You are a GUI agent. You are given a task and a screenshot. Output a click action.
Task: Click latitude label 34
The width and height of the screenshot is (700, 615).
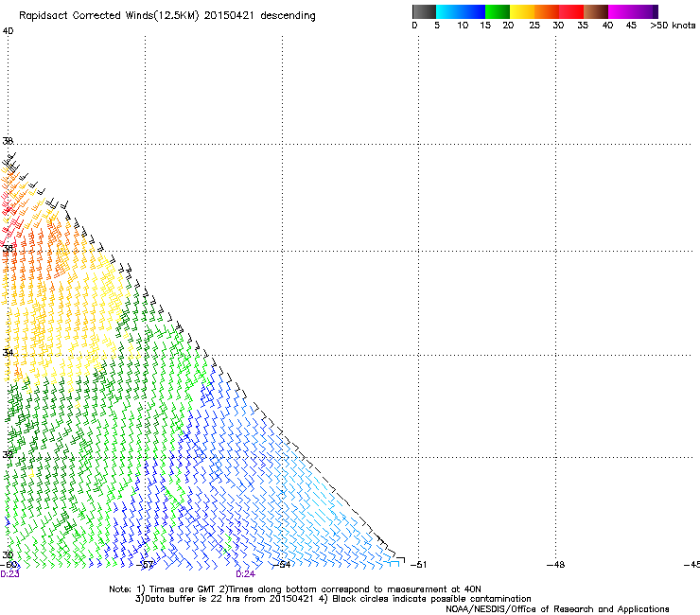(8, 352)
